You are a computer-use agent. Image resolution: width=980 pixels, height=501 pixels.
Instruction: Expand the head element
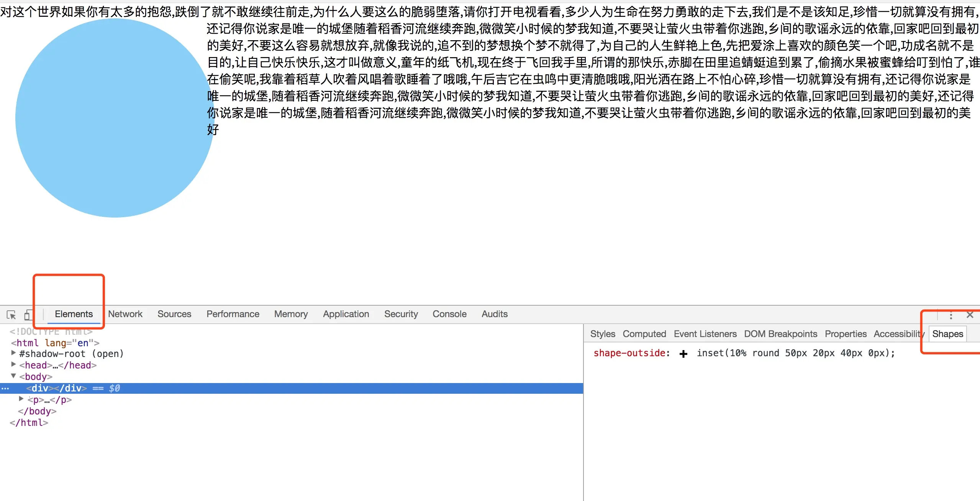pyautogui.click(x=13, y=364)
